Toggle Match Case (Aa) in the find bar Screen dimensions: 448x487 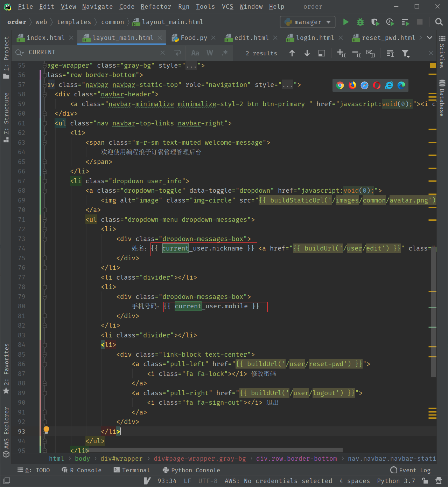click(x=195, y=53)
